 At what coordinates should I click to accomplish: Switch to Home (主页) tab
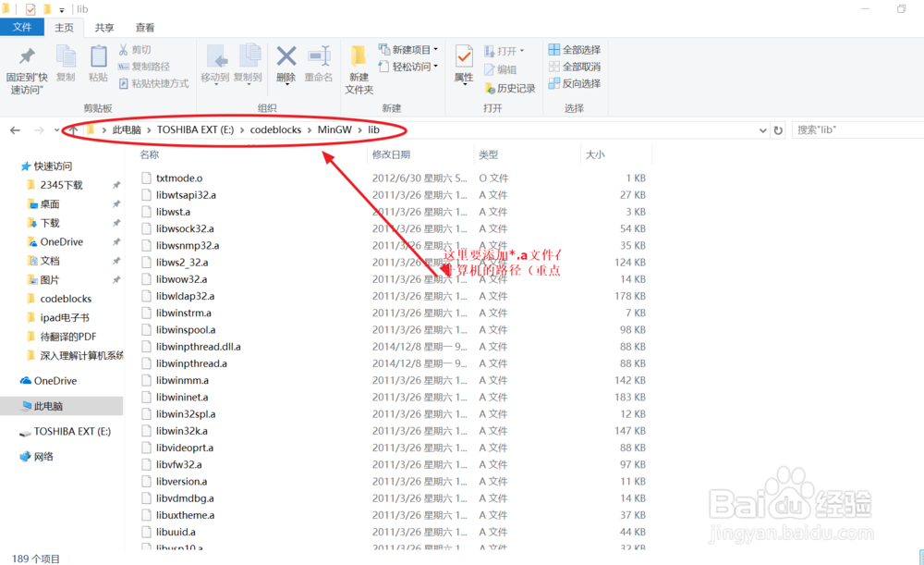(x=65, y=28)
